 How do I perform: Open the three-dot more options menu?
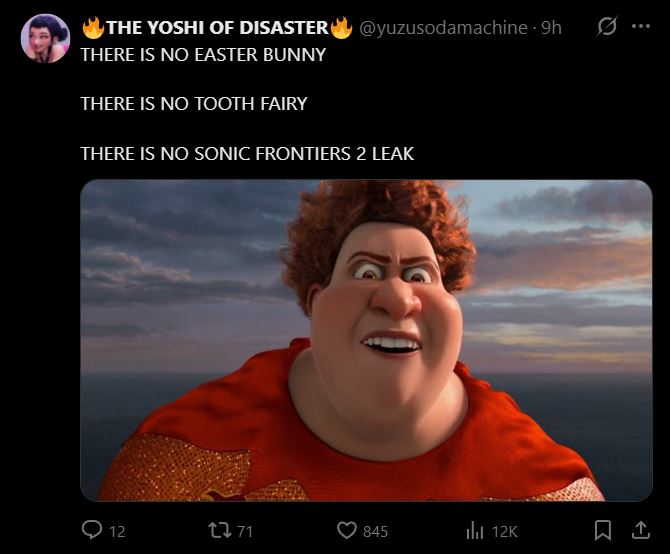click(x=641, y=26)
